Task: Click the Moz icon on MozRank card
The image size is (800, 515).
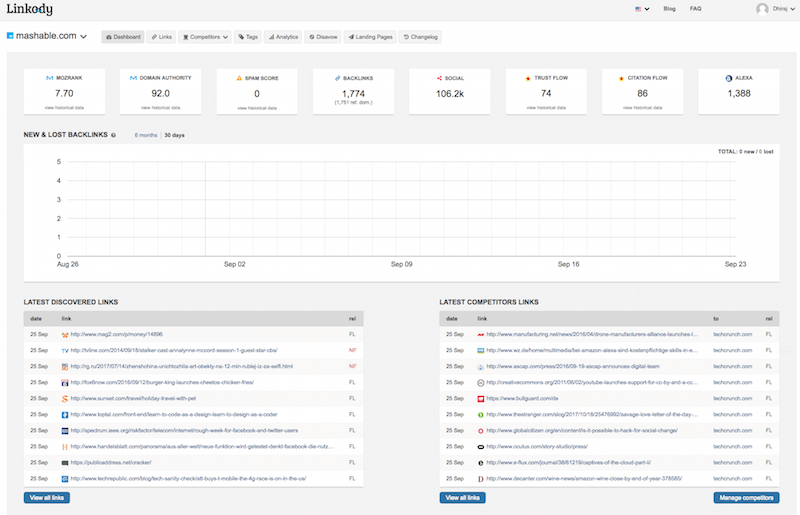Action: tap(49, 78)
